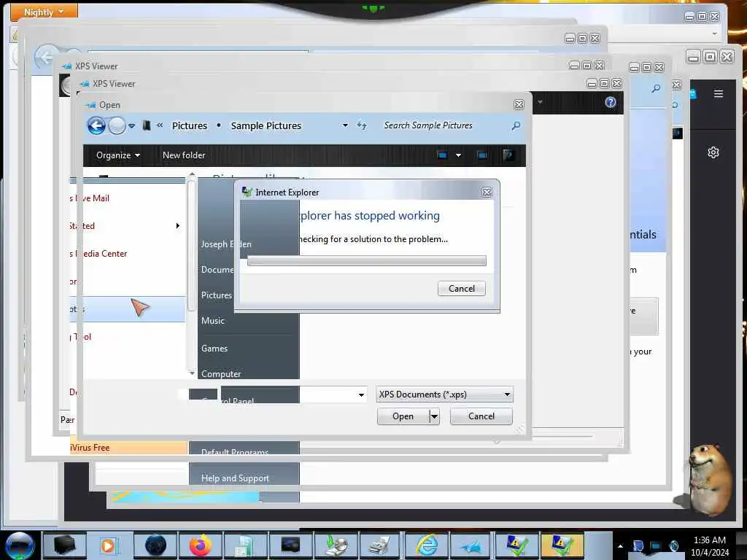This screenshot has width=747, height=560.
Task: Click the library icon in address bar
Action: pyautogui.click(x=147, y=125)
